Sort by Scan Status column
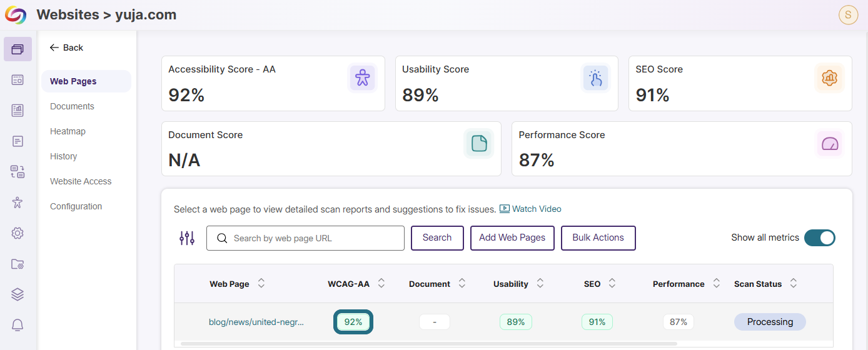Image resolution: width=868 pixels, height=350 pixels. click(x=794, y=284)
